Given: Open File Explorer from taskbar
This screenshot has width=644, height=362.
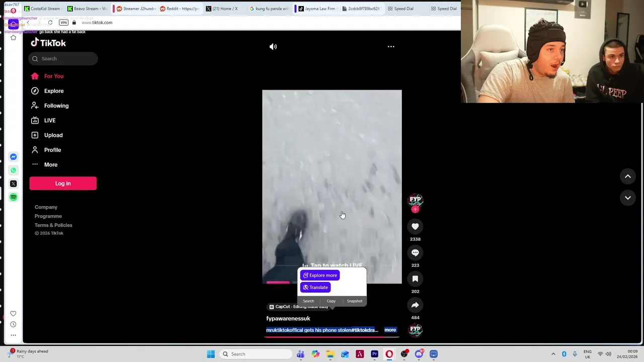Looking at the screenshot, I should coord(330,354).
